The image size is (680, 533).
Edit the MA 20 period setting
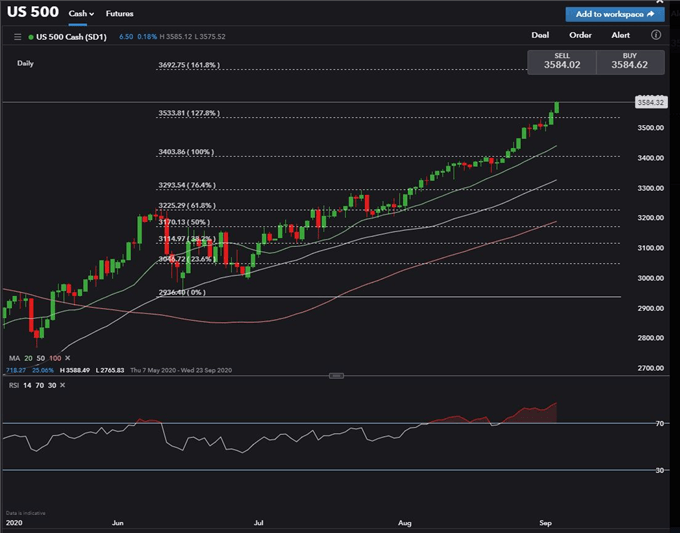click(x=28, y=358)
